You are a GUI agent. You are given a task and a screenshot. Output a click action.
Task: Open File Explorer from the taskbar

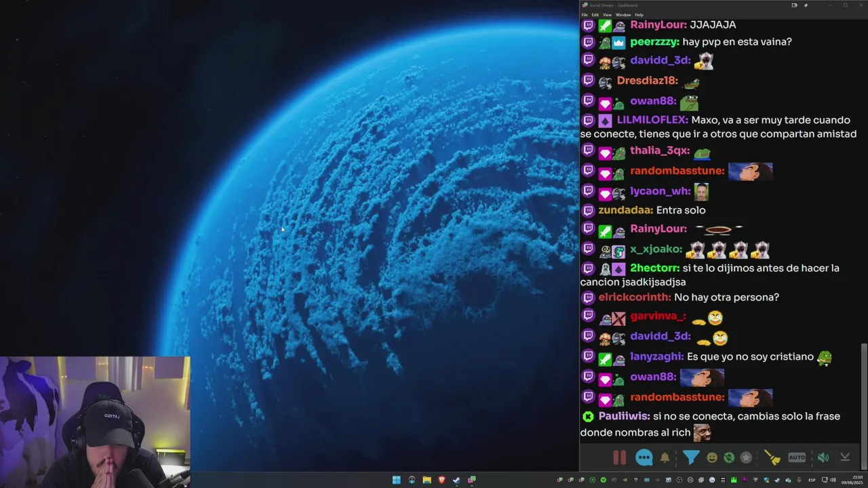pyautogui.click(x=427, y=480)
